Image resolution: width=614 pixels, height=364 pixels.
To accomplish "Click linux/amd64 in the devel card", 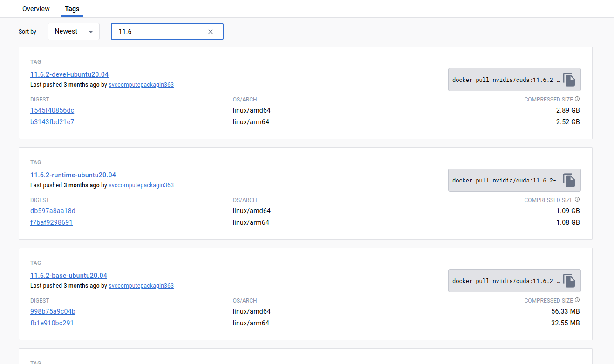I will pyautogui.click(x=252, y=110).
